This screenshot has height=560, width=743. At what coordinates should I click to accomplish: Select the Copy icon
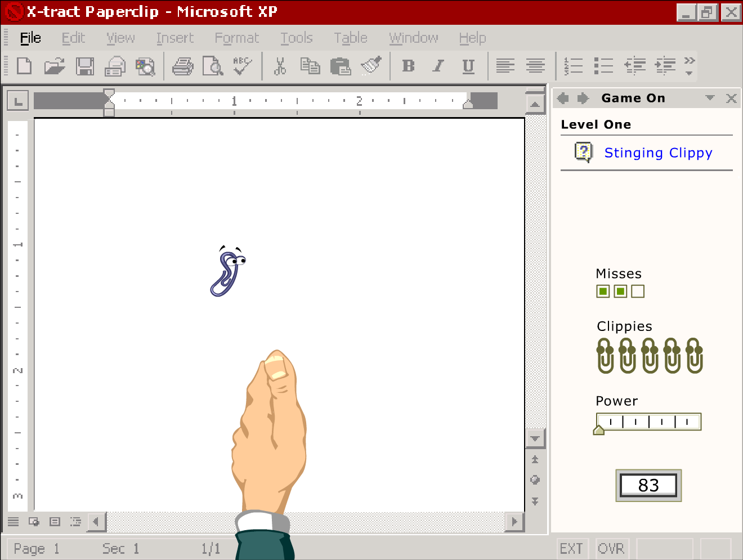(310, 66)
